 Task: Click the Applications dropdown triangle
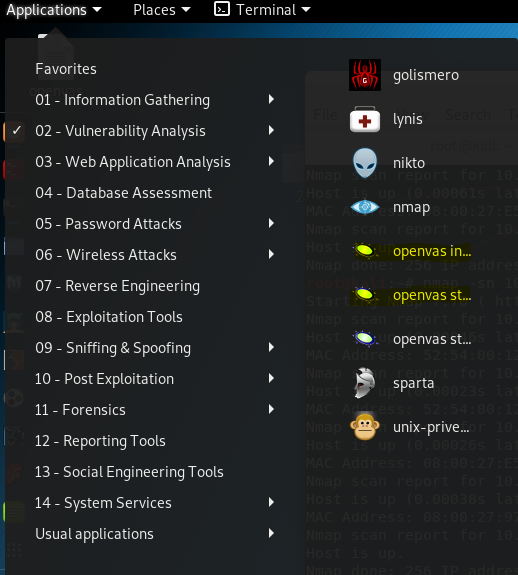tap(97, 10)
